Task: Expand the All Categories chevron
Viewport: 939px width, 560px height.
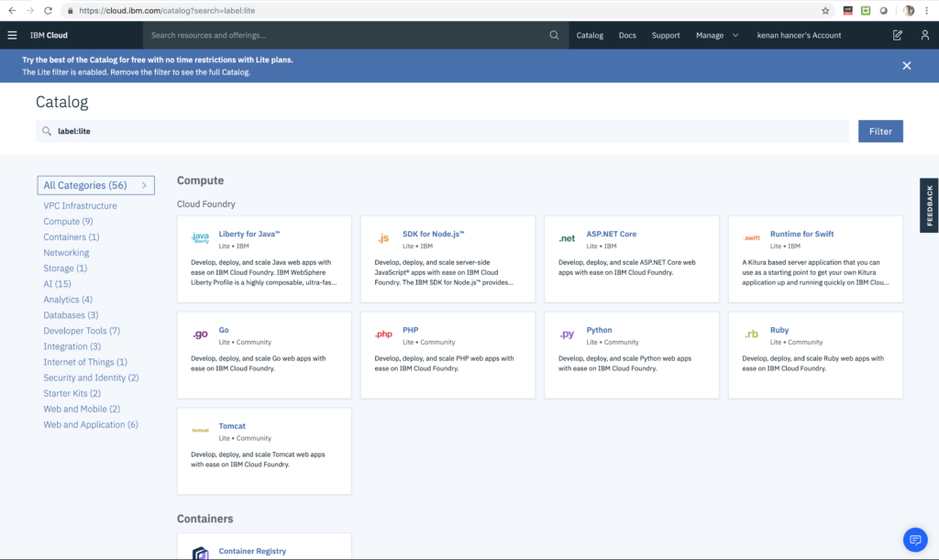Action: click(144, 185)
